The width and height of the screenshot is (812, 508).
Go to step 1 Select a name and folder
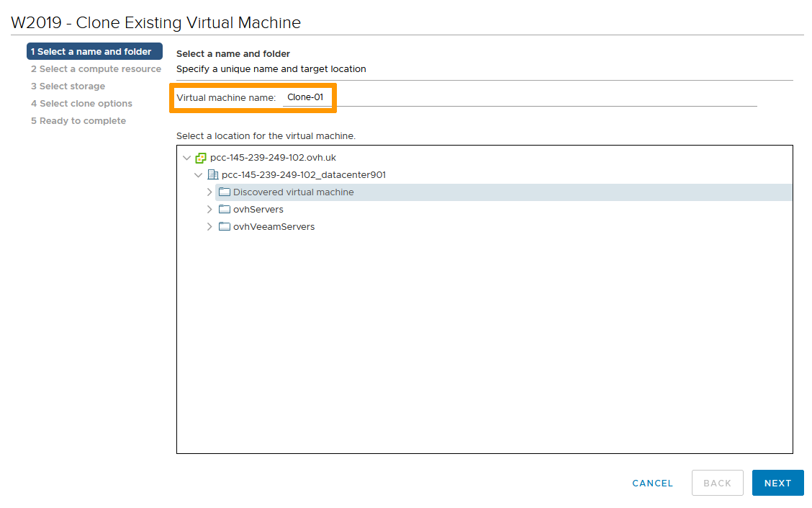coord(94,52)
